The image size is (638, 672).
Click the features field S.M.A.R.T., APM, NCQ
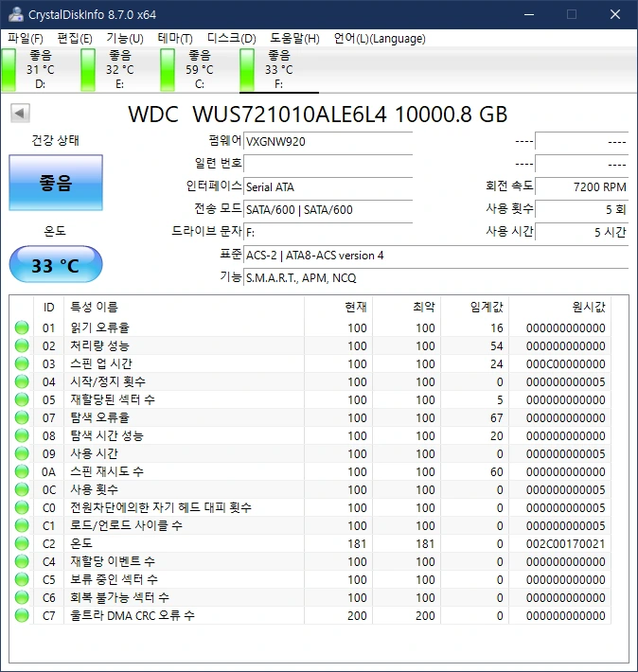436,278
